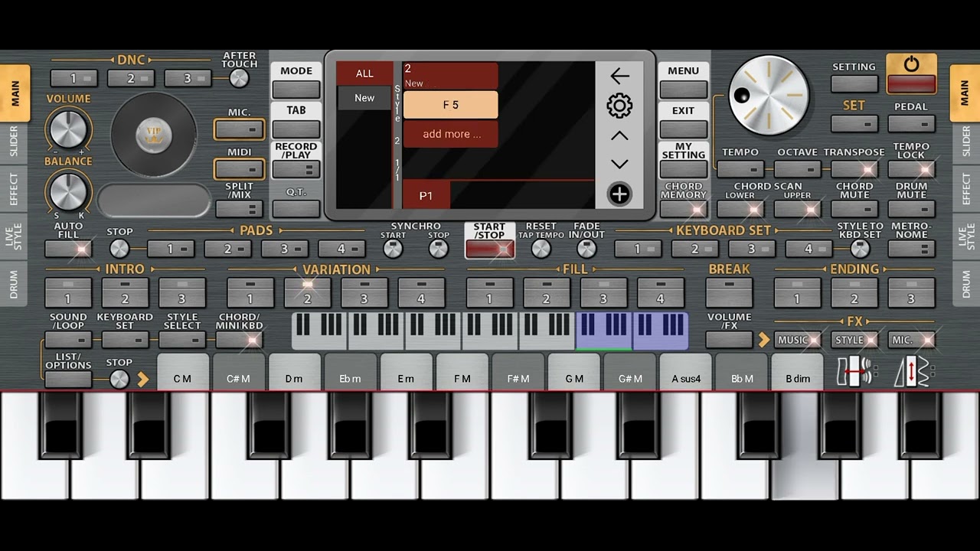Screen dimensions: 980x551
Task: Tap the power icon button
Action: (911, 73)
